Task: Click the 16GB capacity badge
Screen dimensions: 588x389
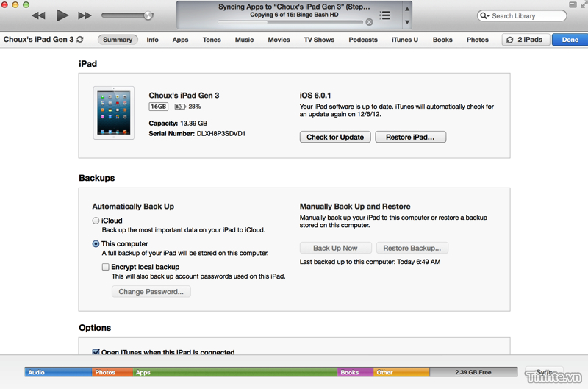Action: pos(158,107)
